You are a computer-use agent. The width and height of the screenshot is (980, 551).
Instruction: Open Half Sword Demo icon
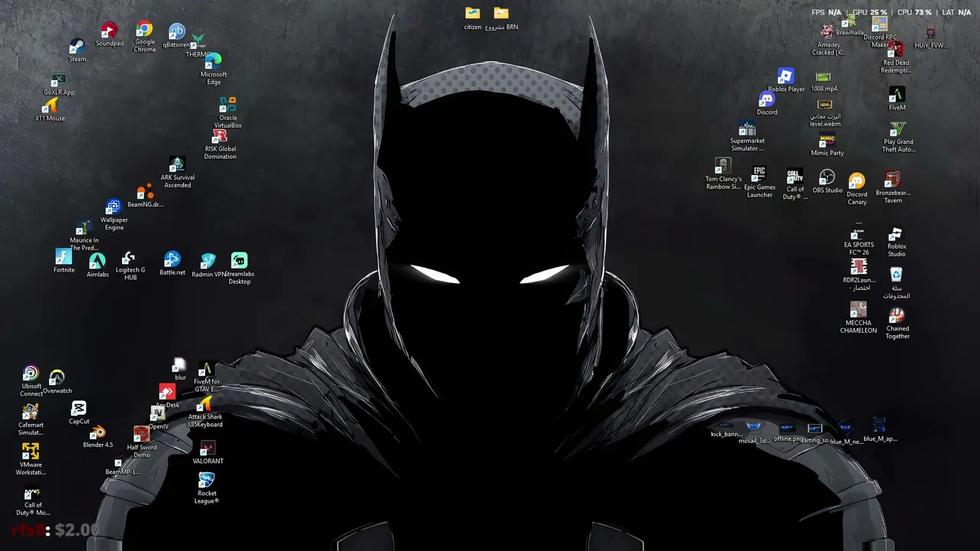click(x=142, y=442)
